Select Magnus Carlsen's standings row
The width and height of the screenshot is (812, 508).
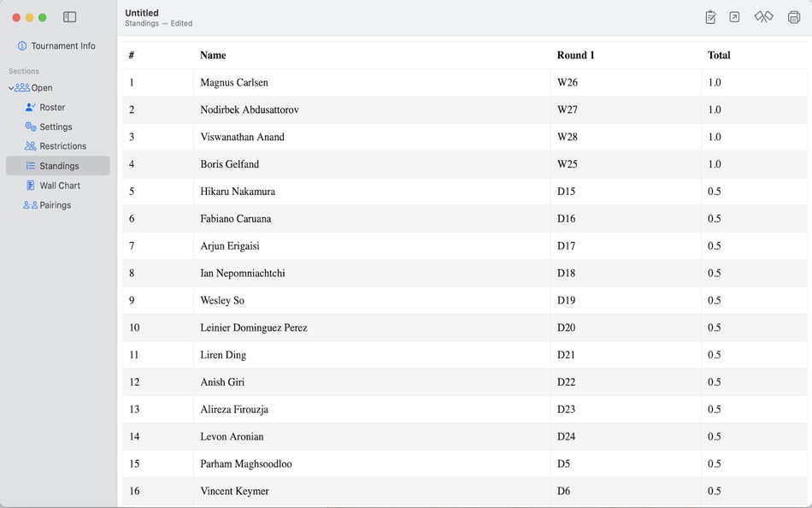[342, 82]
